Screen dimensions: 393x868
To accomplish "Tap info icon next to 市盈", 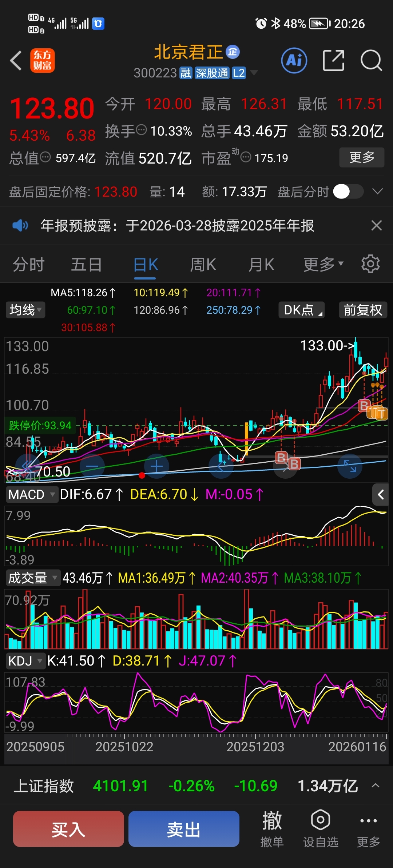I will (x=246, y=157).
